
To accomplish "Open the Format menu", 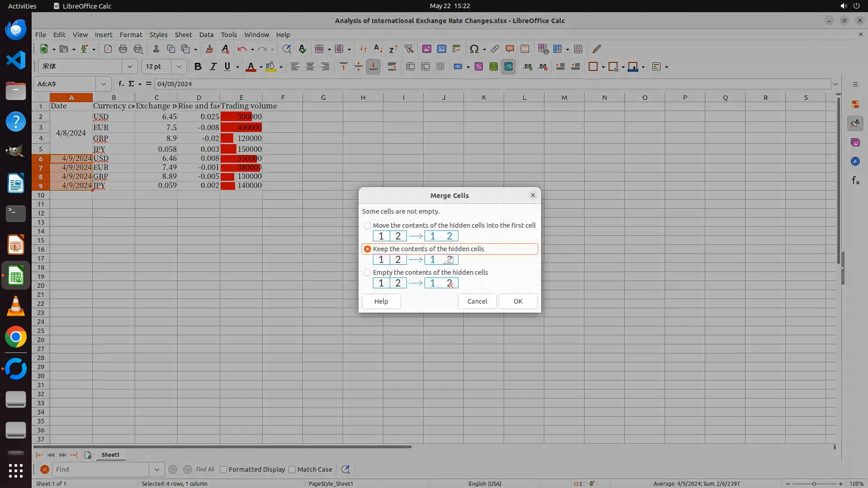I will (x=131, y=35).
